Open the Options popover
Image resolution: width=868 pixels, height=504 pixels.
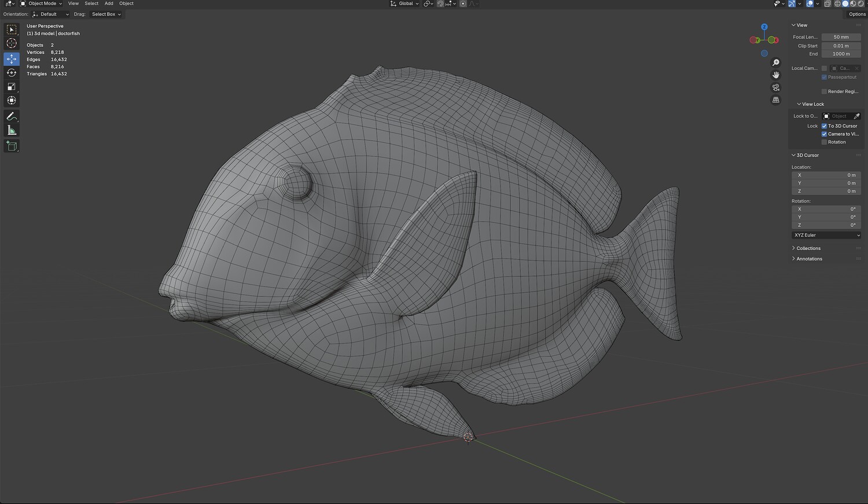(x=857, y=14)
